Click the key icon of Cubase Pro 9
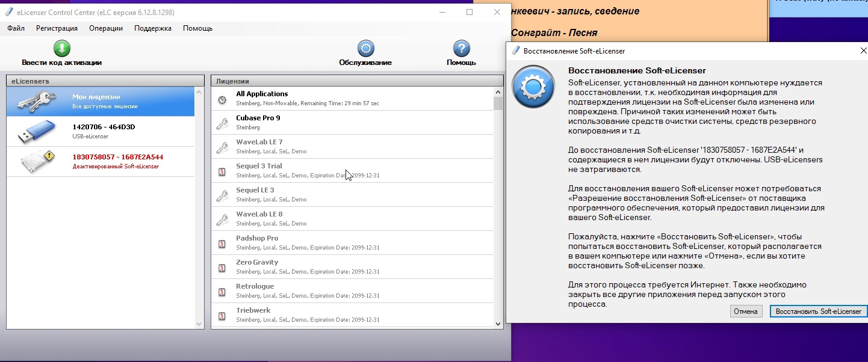868x362 pixels. click(x=222, y=123)
